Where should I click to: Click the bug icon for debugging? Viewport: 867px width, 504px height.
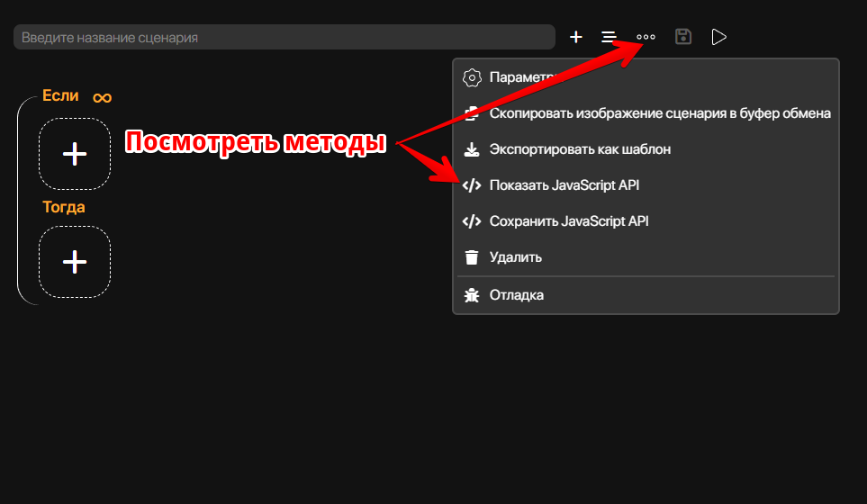(x=472, y=295)
